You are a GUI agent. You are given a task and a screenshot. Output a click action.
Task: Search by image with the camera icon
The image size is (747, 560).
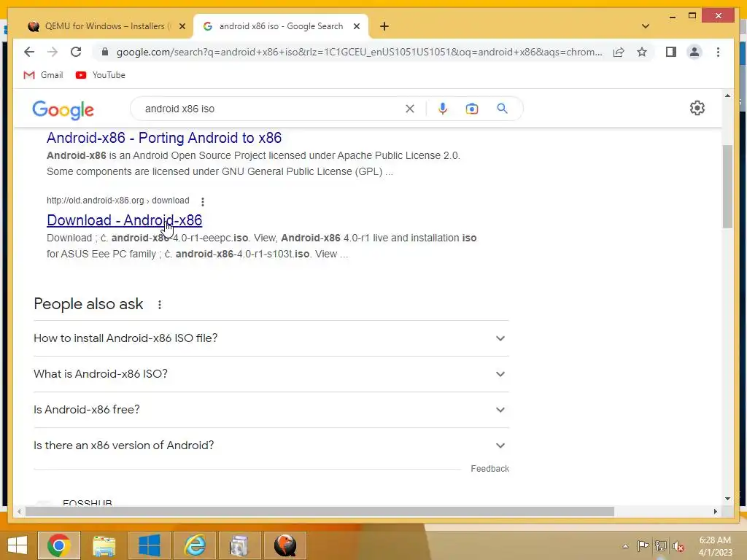click(472, 109)
